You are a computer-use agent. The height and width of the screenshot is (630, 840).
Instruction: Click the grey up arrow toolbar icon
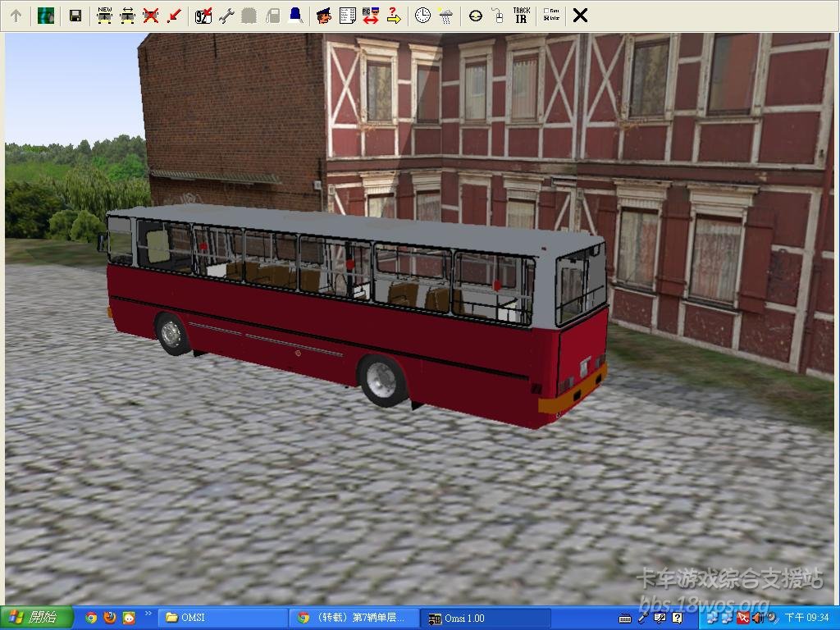[x=16, y=16]
